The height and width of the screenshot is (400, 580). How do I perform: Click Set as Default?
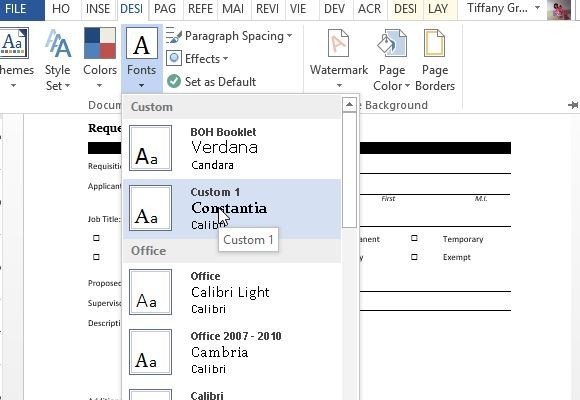(212, 81)
